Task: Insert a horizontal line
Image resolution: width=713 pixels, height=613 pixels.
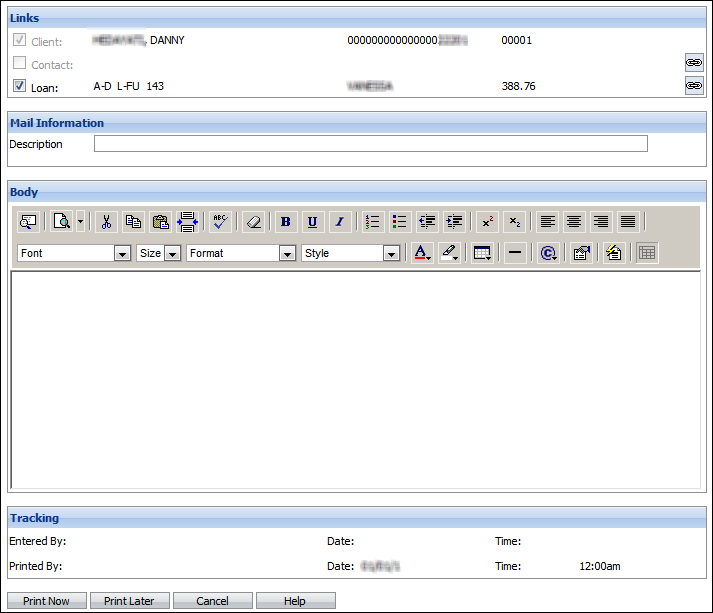Action: (x=515, y=253)
